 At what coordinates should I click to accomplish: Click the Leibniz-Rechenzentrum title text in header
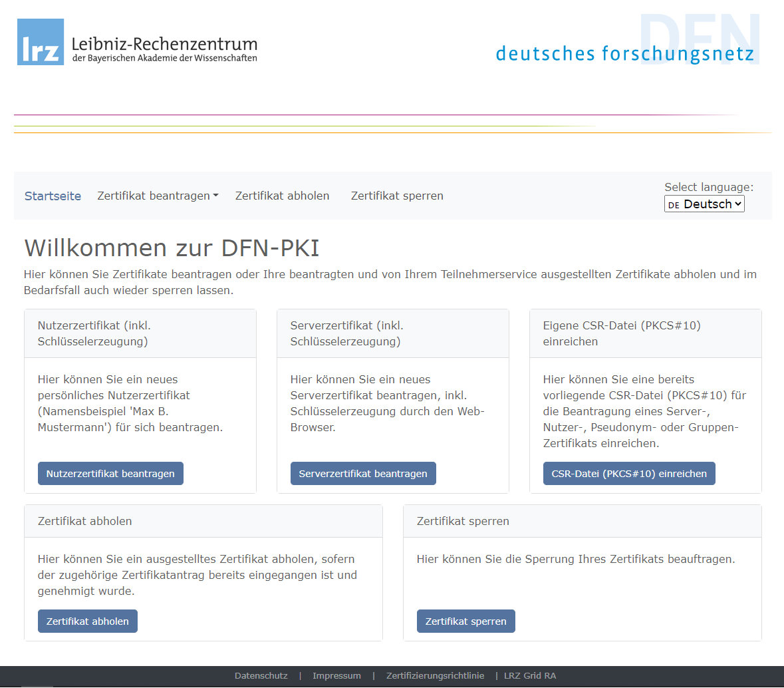(164, 45)
